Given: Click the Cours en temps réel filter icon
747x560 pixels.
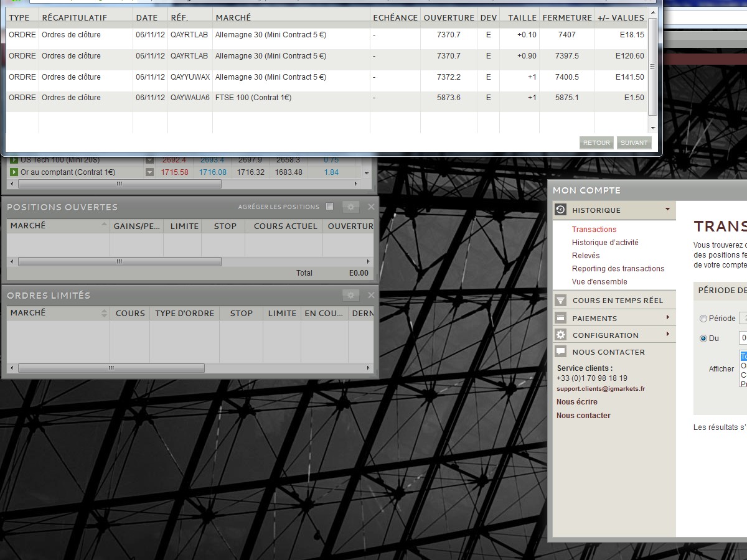Looking at the screenshot, I should (560, 300).
